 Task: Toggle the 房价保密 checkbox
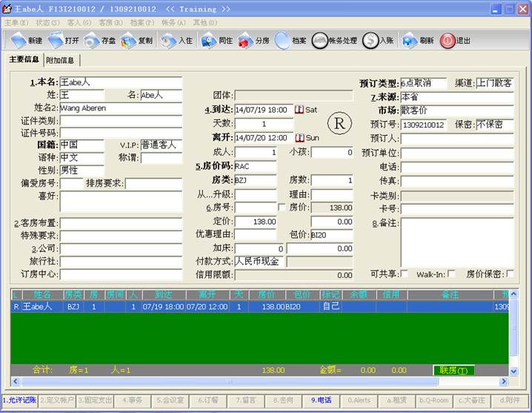point(510,274)
